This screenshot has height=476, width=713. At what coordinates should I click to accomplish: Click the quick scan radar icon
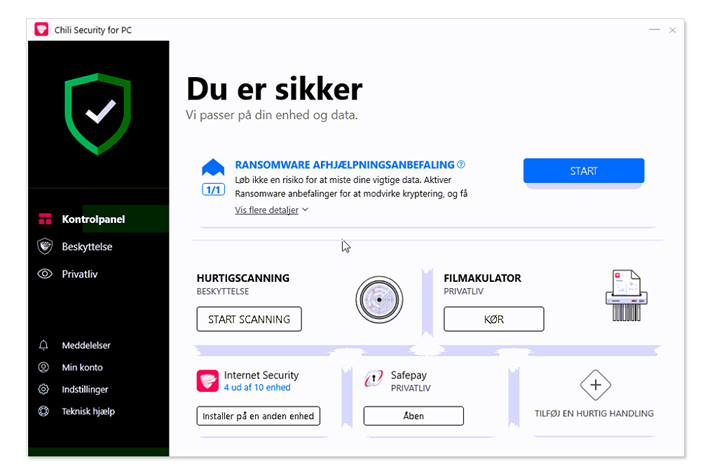pos(379,300)
